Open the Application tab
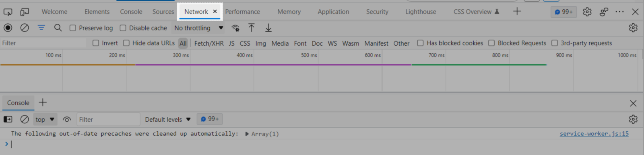Image resolution: width=644 pixels, height=155 pixels. (333, 12)
